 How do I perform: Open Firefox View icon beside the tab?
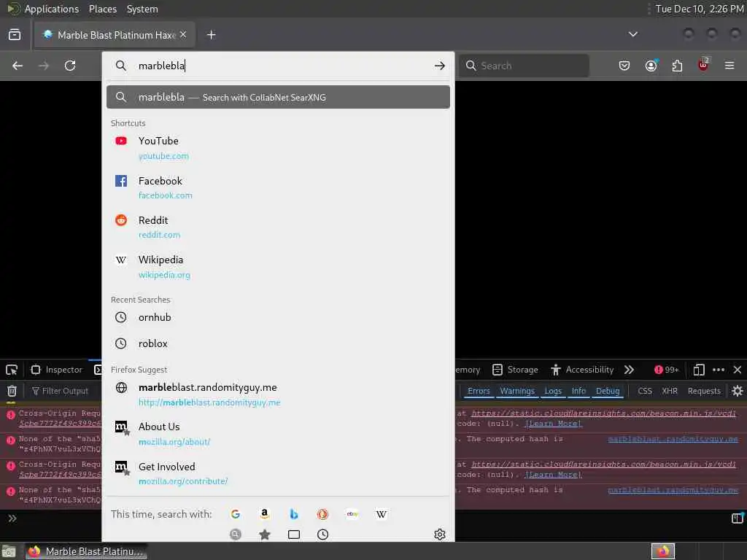coord(15,35)
